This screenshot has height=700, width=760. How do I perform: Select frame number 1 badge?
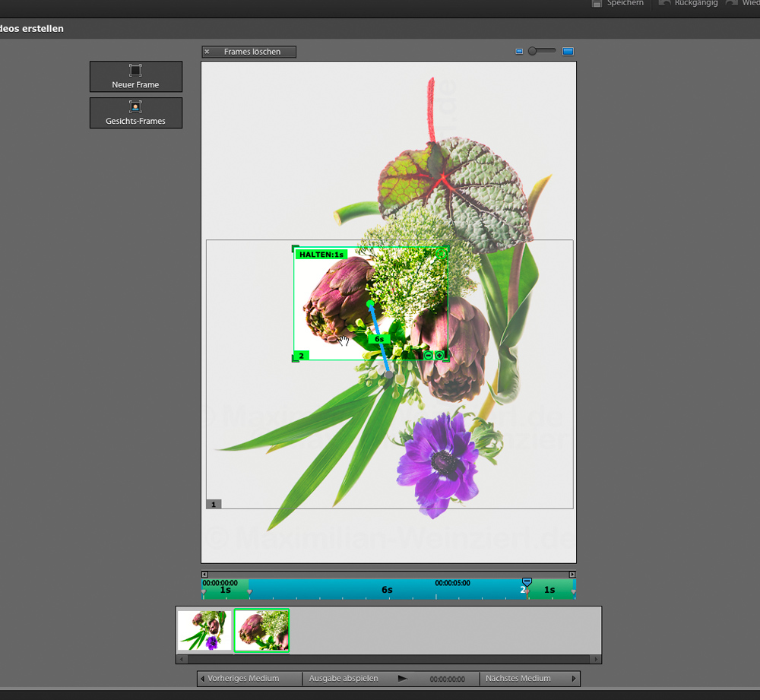click(x=214, y=504)
